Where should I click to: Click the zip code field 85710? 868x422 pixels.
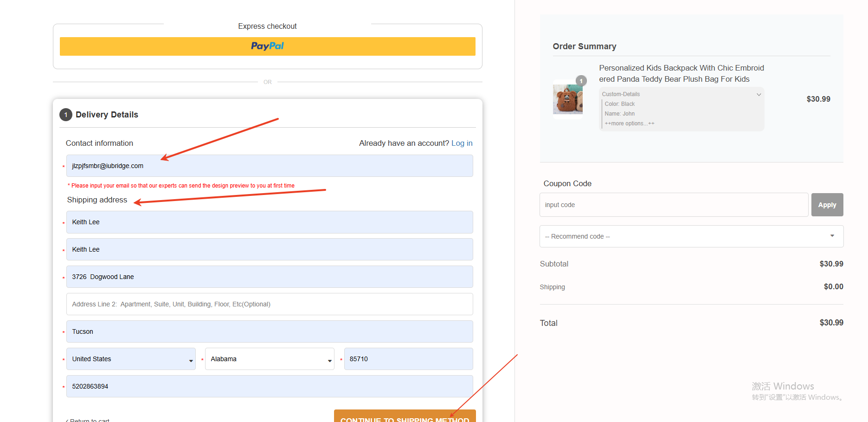point(408,359)
